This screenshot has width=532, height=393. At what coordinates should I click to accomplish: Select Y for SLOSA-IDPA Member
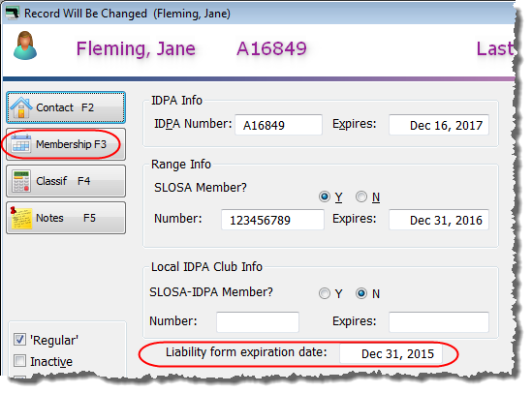[x=325, y=293]
